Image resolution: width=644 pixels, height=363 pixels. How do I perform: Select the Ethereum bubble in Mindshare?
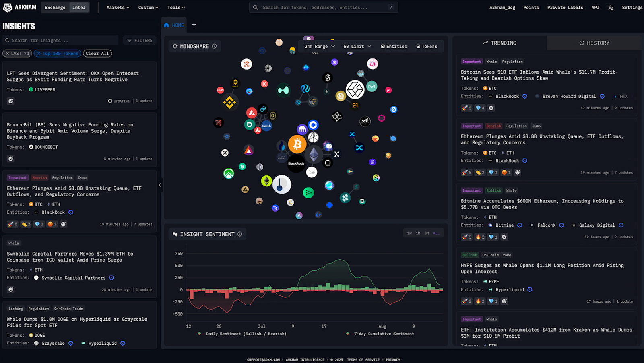click(314, 155)
